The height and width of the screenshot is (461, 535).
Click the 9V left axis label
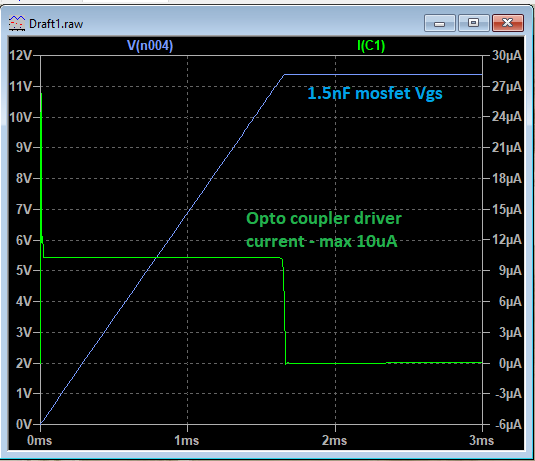24,148
